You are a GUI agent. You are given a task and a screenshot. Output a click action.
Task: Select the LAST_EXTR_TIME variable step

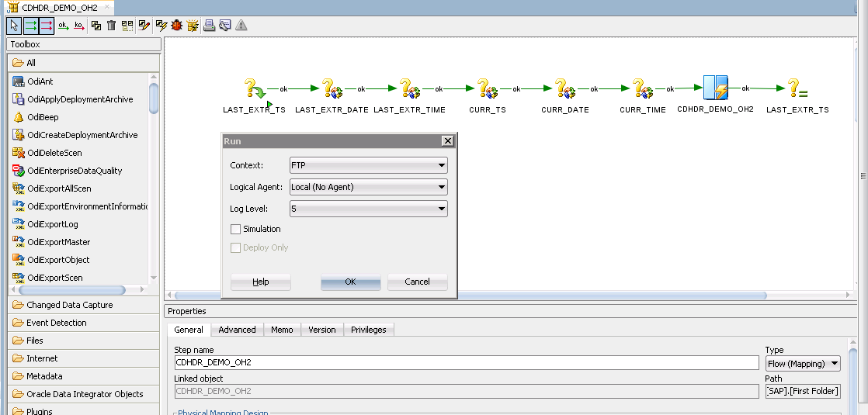click(410, 89)
